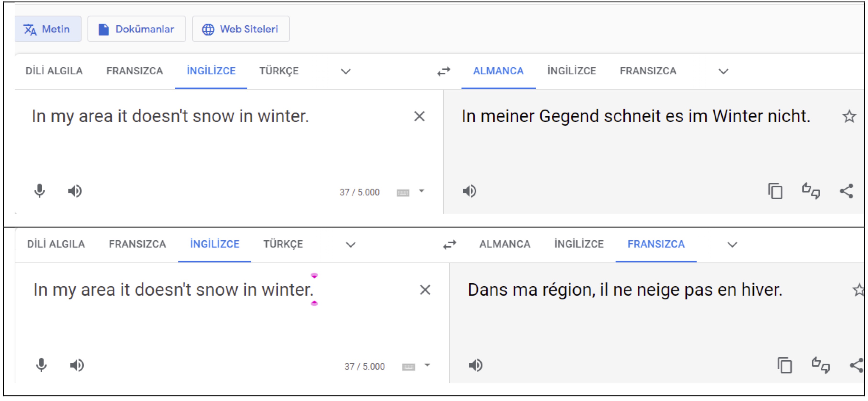Select the TÜRKÇE source tab in the upper translator

(x=279, y=71)
